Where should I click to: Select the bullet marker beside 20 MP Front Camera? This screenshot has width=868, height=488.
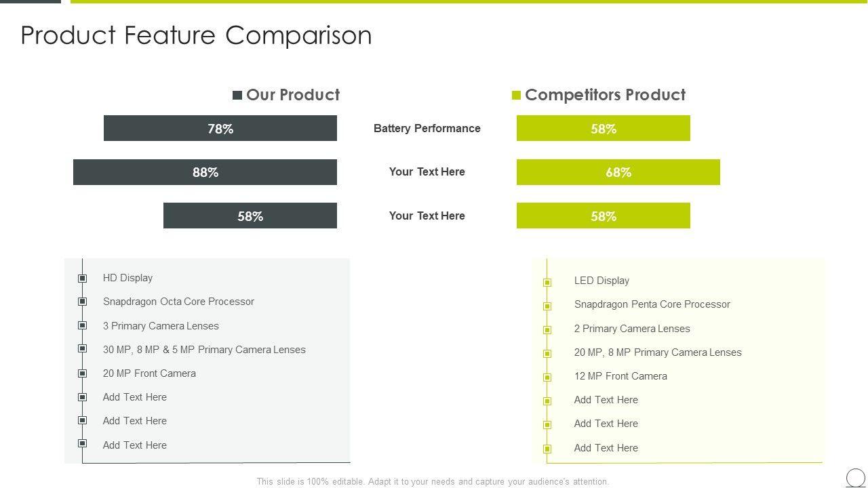click(83, 373)
